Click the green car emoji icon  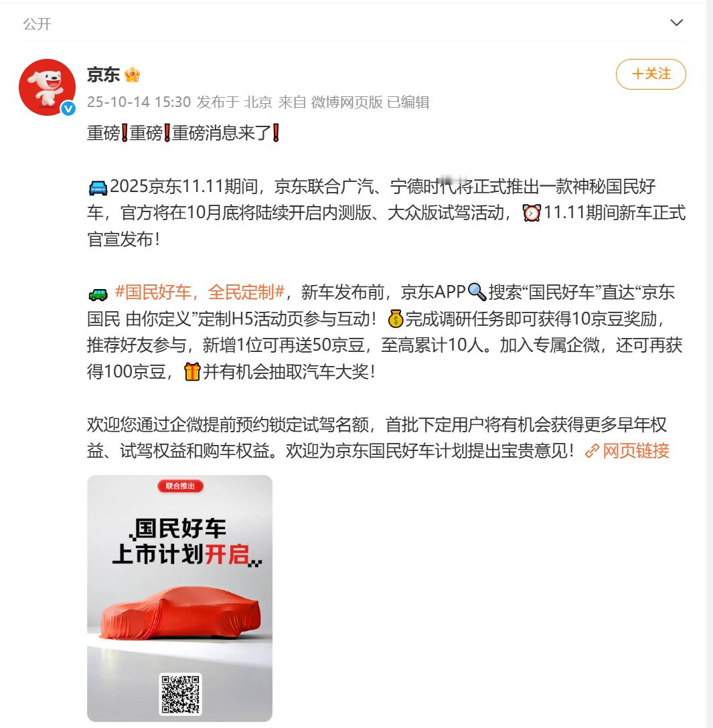point(98,294)
